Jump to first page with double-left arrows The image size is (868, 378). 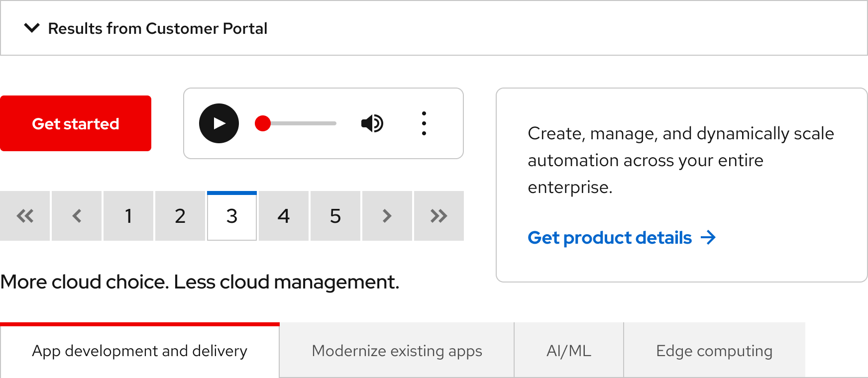coord(25,216)
